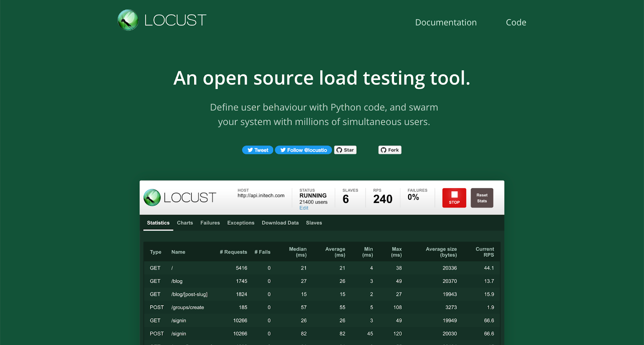Click the Locust logo at top left
This screenshot has height=345, width=644.
162,20
